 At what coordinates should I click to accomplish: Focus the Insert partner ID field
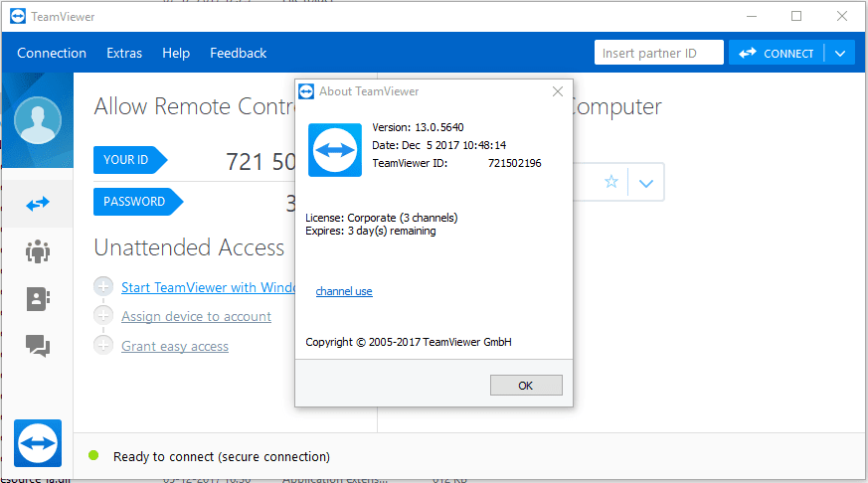click(x=659, y=53)
